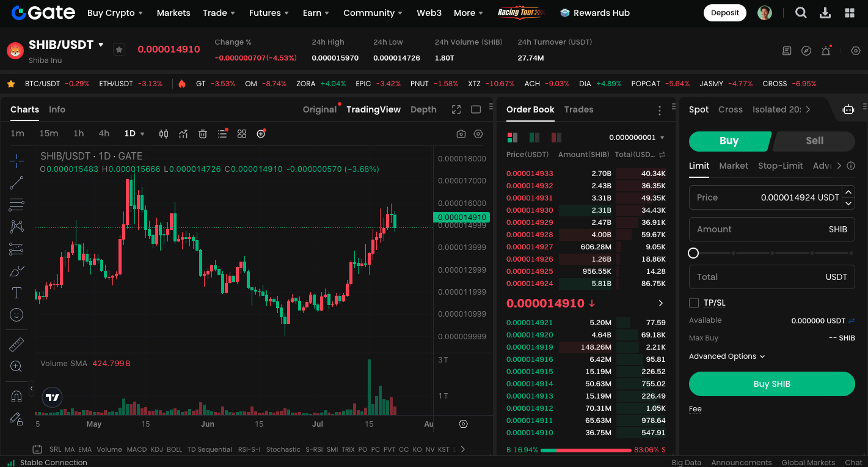This screenshot has height=467, width=868.
Task: Select the emoji sticker tool
Action: [16, 315]
